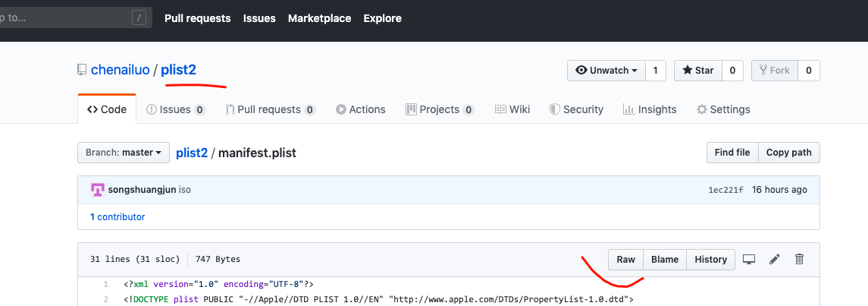868x306 pixels.
Task: Open file in desktop icon
Action: point(749,260)
